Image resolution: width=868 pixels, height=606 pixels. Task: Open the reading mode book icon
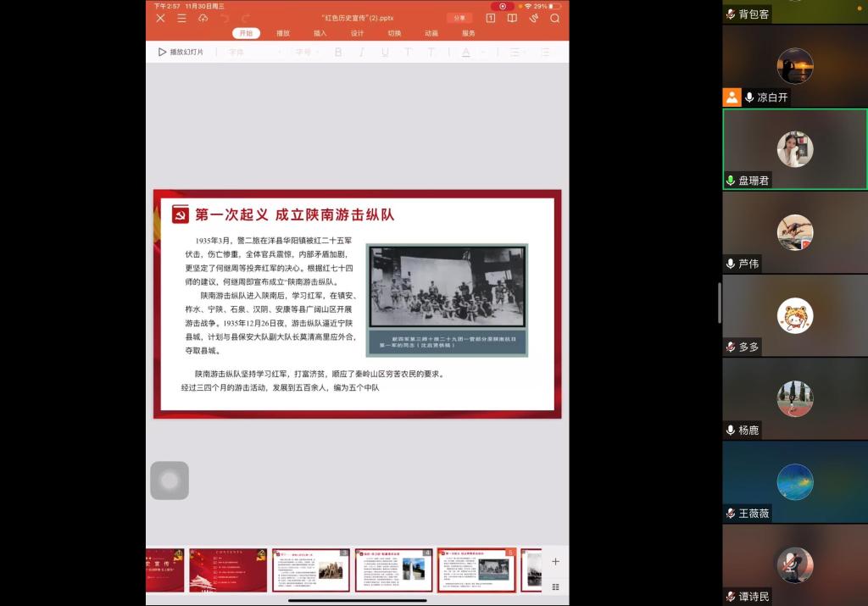pyautogui.click(x=512, y=18)
